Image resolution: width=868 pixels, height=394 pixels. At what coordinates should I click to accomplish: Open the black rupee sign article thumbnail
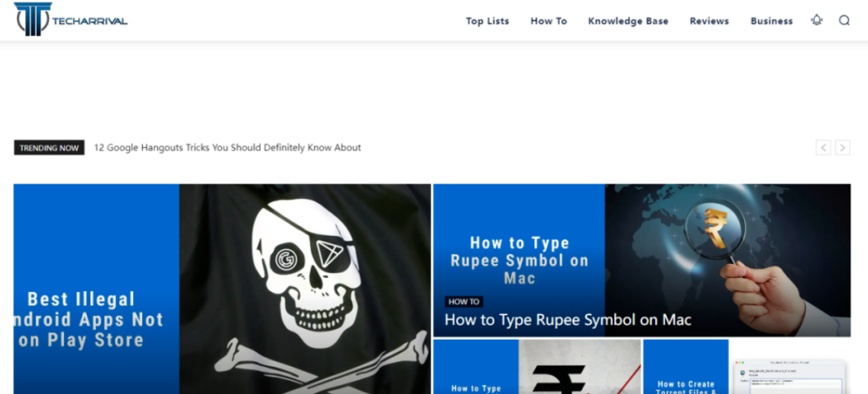click(x=537, y=367)
